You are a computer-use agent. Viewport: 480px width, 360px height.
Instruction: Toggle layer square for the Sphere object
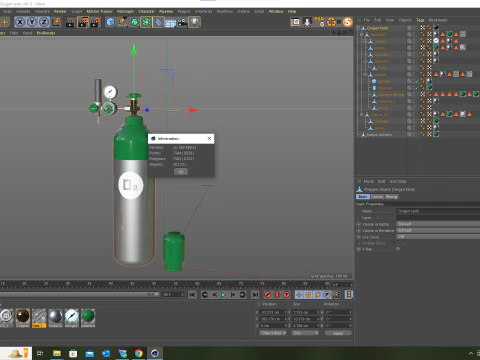409,81
